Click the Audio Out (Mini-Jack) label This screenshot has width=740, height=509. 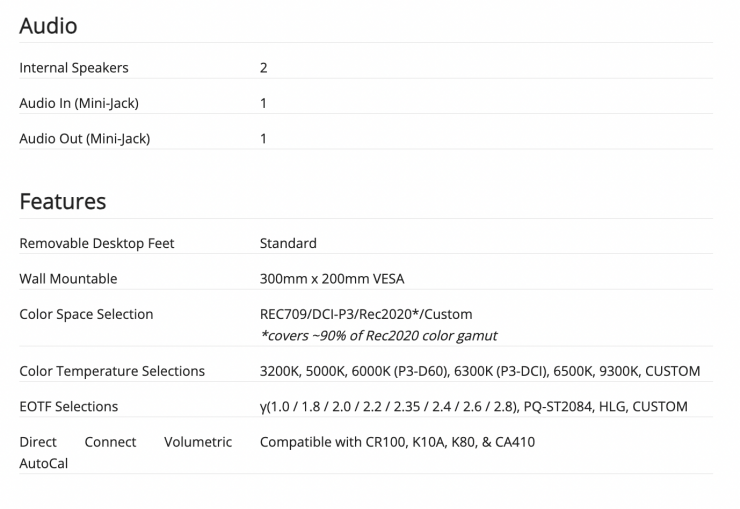click(x=84, y=138)
